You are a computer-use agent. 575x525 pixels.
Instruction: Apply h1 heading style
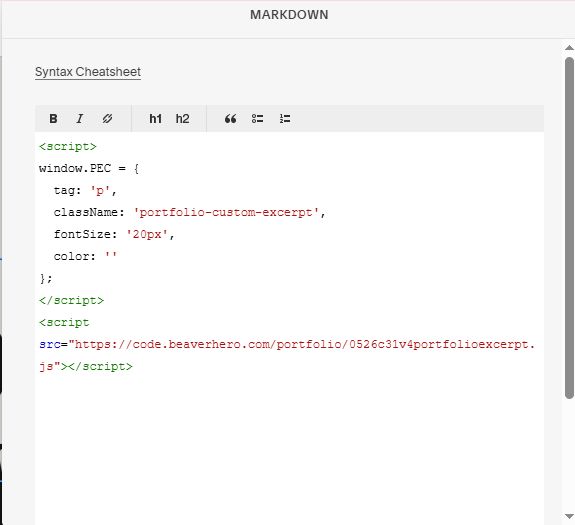(x=155, y=119)
